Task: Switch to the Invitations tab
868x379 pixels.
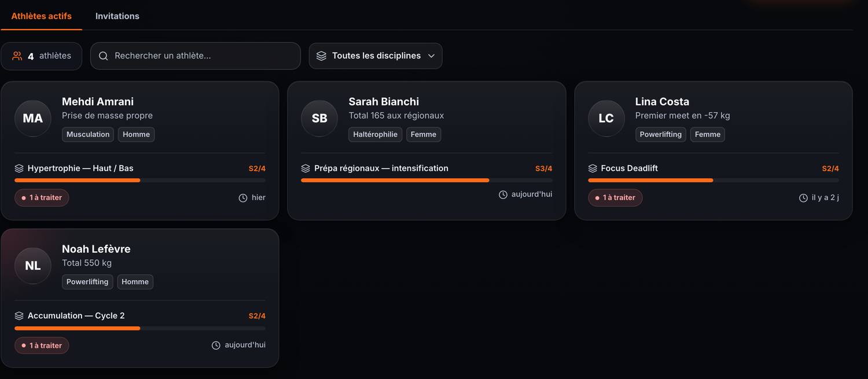Action: click(117, 16)
